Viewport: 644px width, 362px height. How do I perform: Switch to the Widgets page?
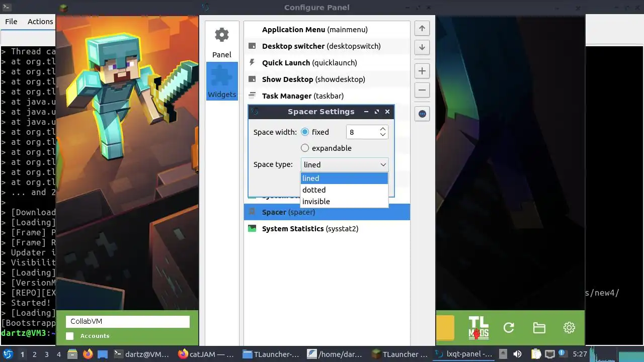pos(222,81)
